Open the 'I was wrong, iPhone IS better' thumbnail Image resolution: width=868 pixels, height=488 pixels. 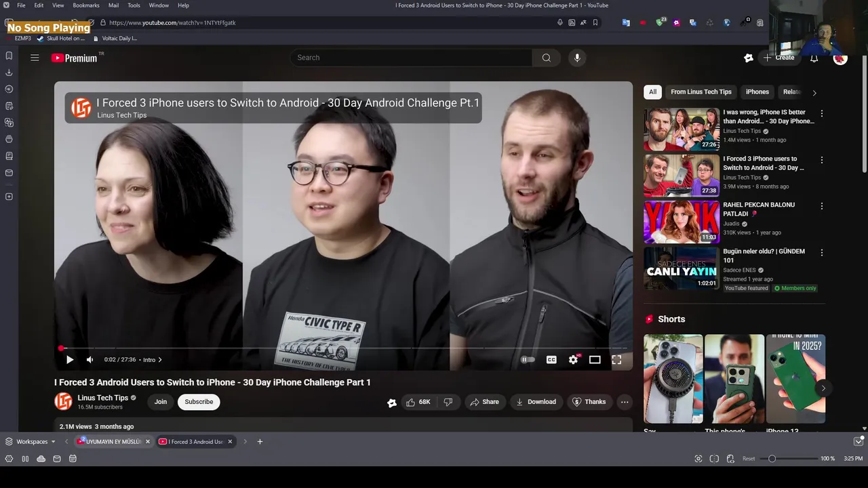tap(681, 129)
